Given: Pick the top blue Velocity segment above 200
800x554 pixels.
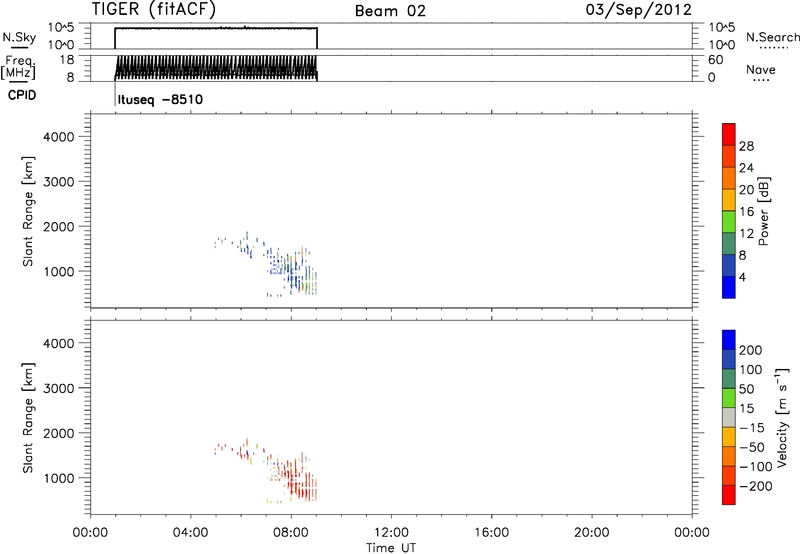Looking at the screenshot, I should [729, 340].
